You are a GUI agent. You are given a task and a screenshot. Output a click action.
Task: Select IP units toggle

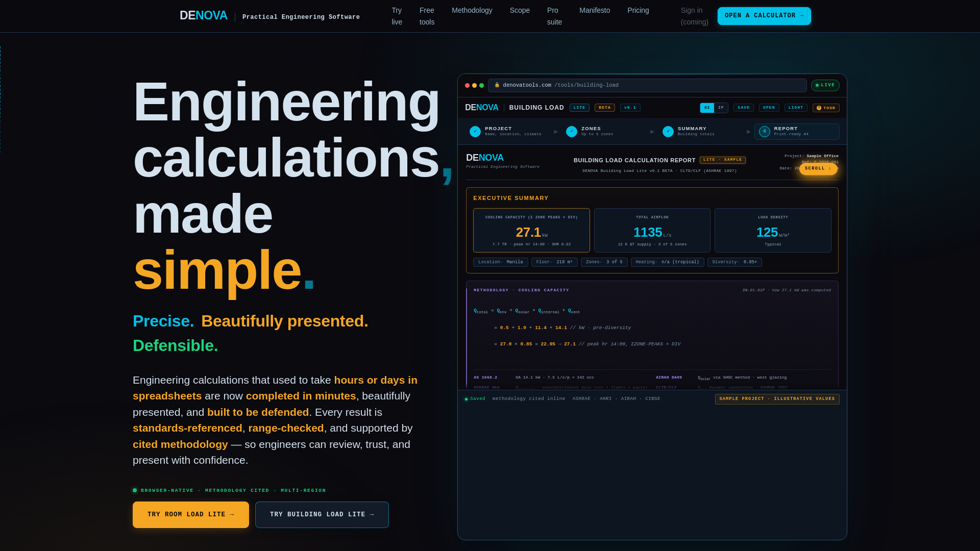(x=721, y=108)
